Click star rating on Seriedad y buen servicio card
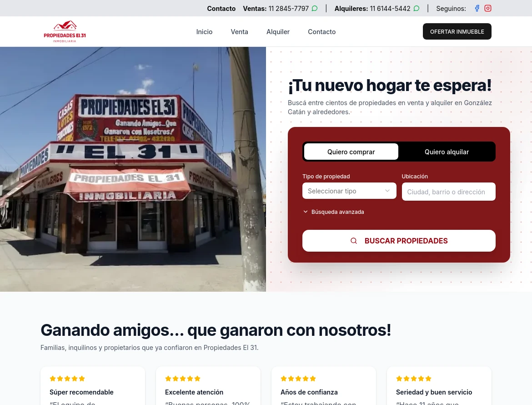Screen dimensions: 532x405 pos(414,379)
